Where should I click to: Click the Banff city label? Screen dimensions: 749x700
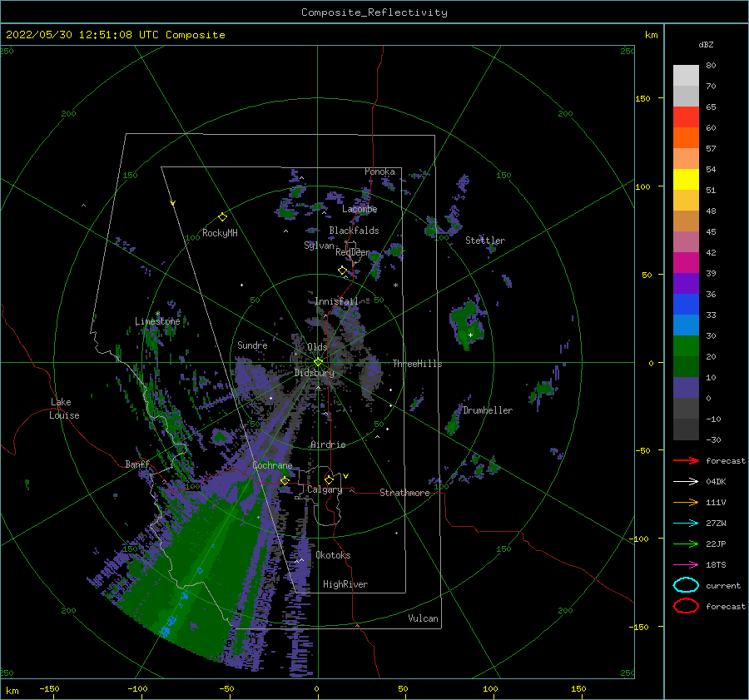click(137, 464)
